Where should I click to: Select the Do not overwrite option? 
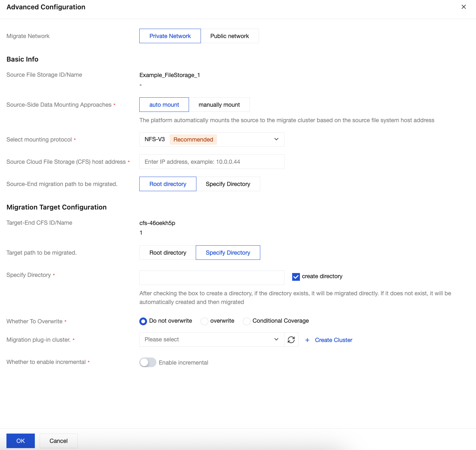pyautogui.click(x=143, y=321)
